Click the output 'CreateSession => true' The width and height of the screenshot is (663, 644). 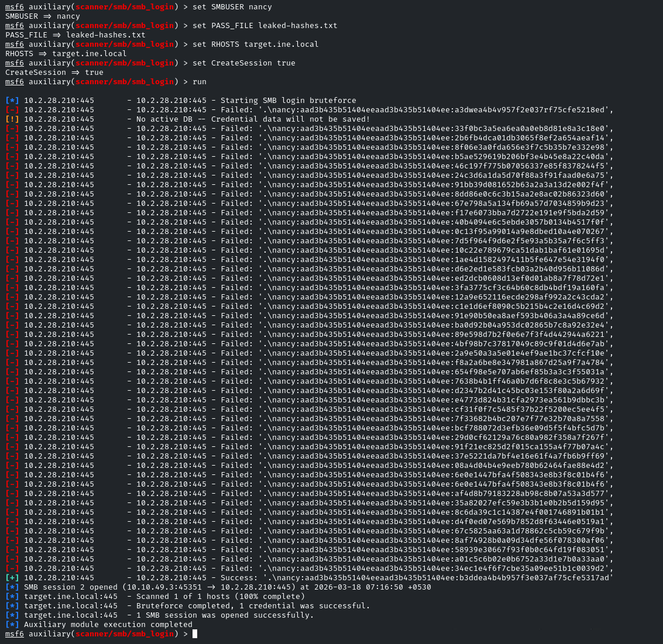pyautogui.click(x=54, y=72)
